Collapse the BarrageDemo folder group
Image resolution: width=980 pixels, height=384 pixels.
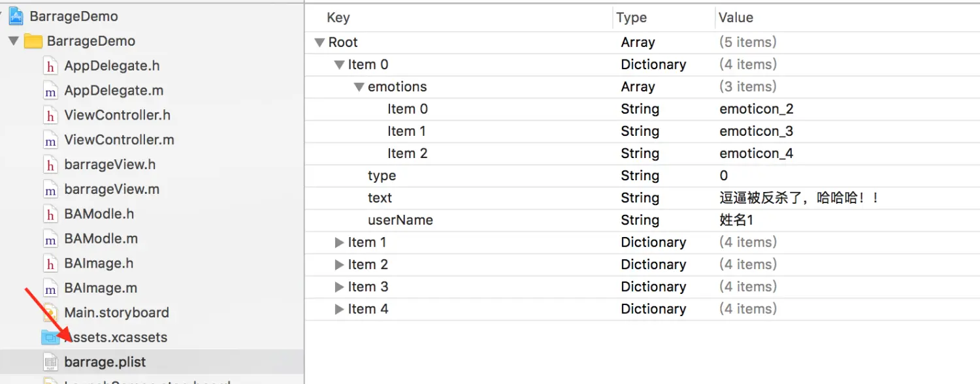pyautogui.click(x=13, y=41)
